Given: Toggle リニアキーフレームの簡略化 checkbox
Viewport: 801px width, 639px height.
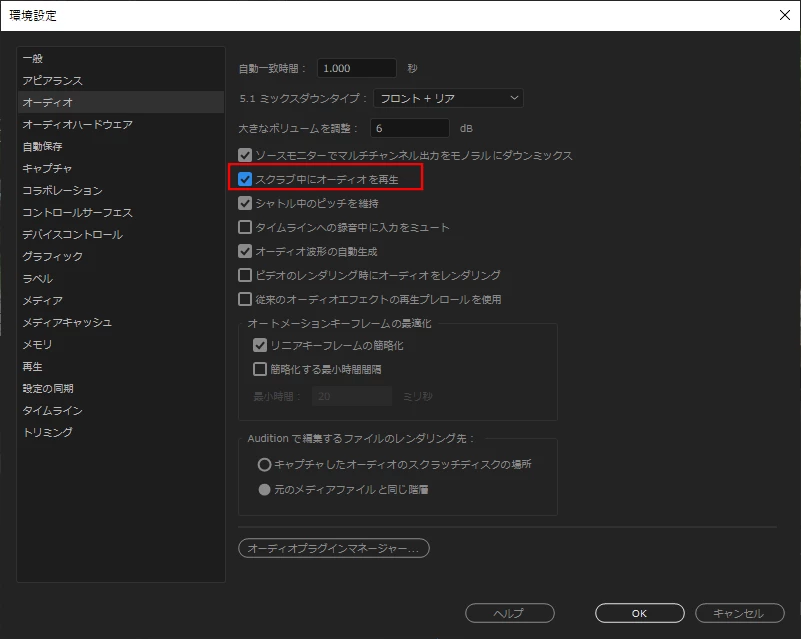Looking at the screenshot, I should coord(260,345).
